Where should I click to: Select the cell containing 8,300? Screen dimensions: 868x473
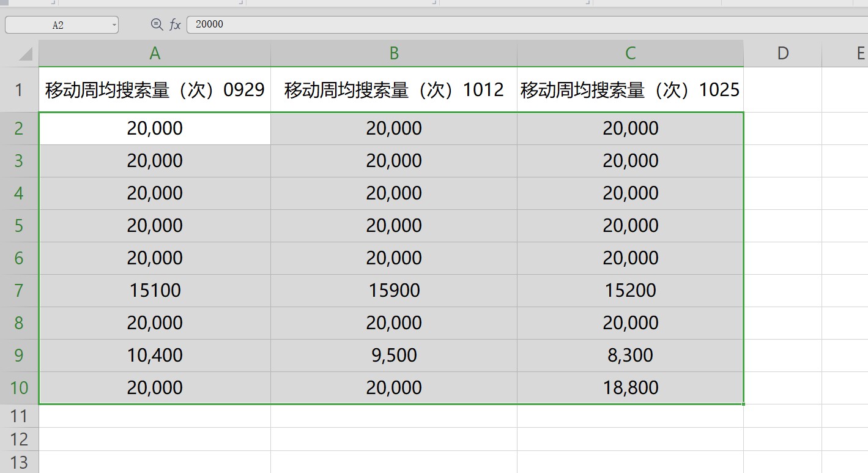pos(630,355)
